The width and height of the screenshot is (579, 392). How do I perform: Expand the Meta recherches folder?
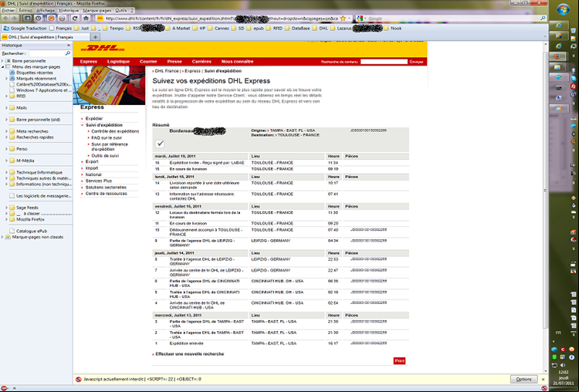click(6, 131)
